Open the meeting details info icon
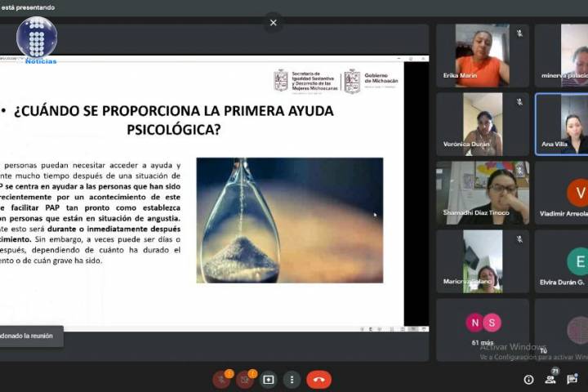The height and width of the screenshot is (392, 588). [x=528, y=380]
